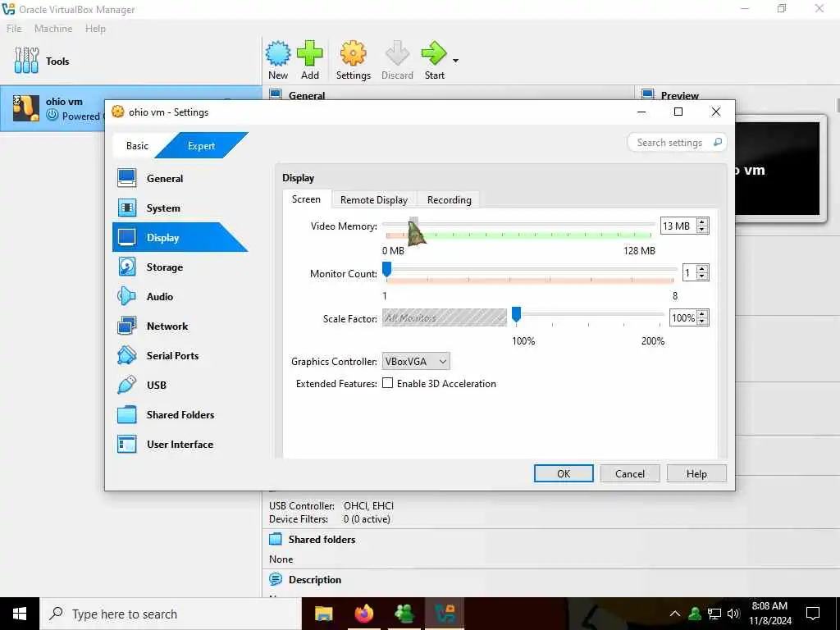Screen dimensions: 840x630
Task: Open the Shared Folders settings category
Action: point(181,414)
